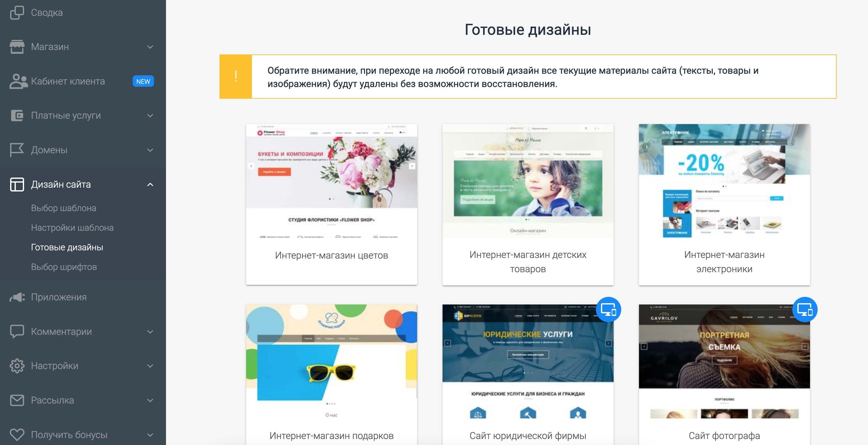Expand the Домены menu chevron
Viewport: 868px width, 445px height.
tap(150, 150)
